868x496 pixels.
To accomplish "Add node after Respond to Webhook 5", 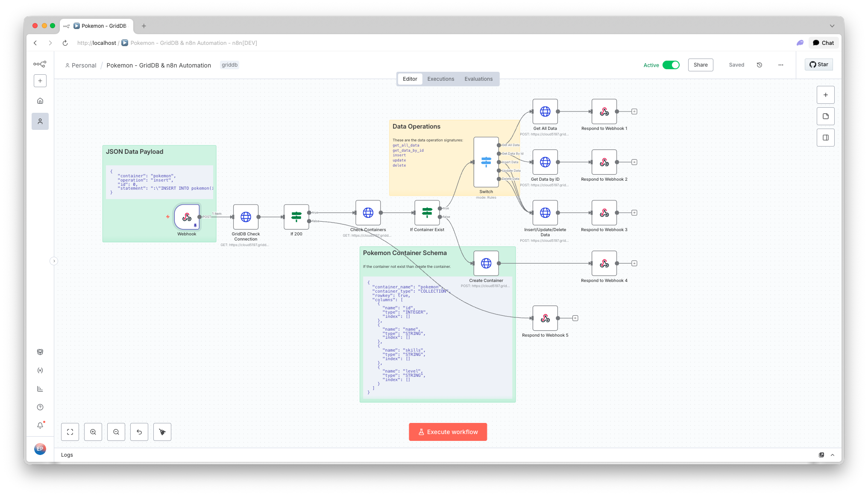I will point(575,318).
